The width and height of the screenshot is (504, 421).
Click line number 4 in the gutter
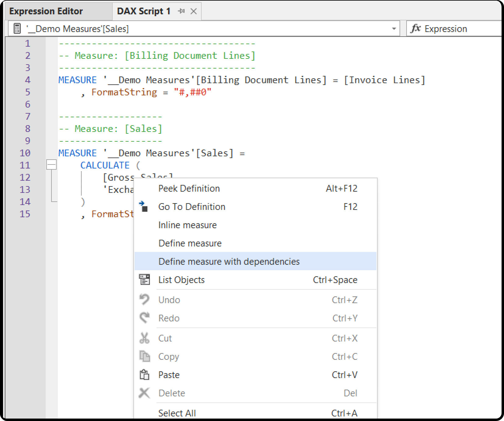(x=27, y=80)
